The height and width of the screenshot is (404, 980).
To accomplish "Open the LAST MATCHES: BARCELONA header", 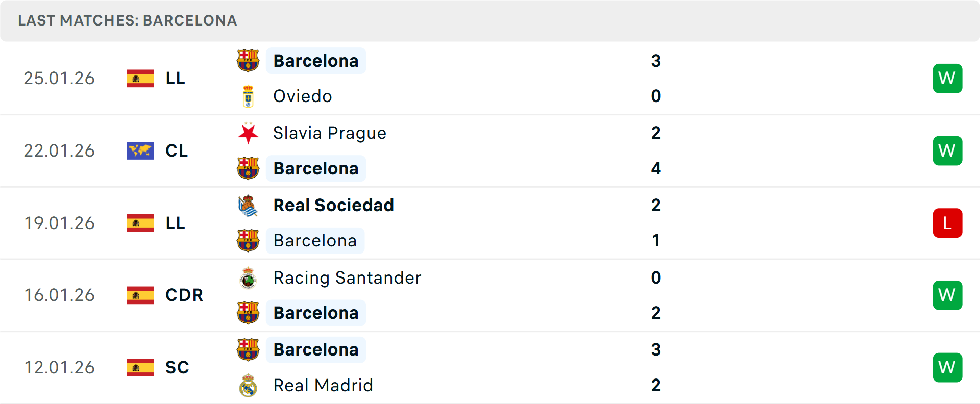I will coord(127,20).
